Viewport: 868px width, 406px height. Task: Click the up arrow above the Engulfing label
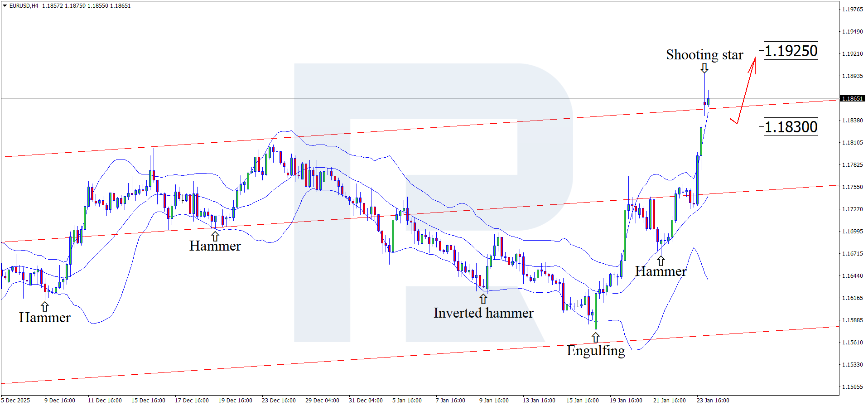(596, 338)
